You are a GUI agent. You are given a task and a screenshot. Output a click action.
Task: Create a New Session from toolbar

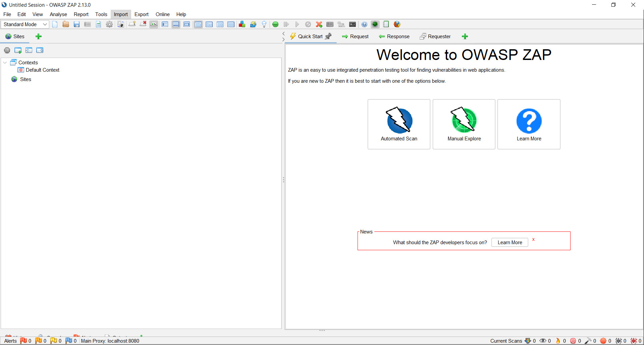(55, 24)
